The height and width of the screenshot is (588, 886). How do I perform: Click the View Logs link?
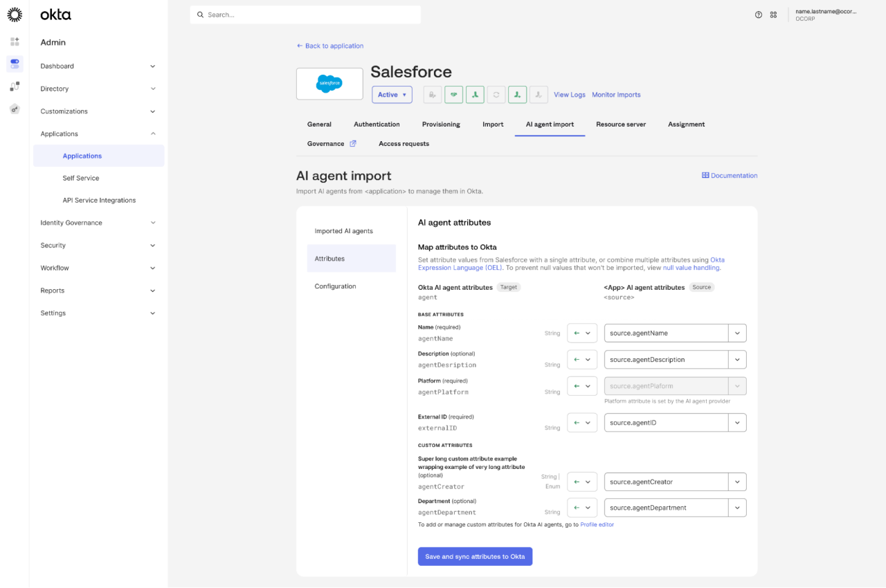(x=570, y=95)
